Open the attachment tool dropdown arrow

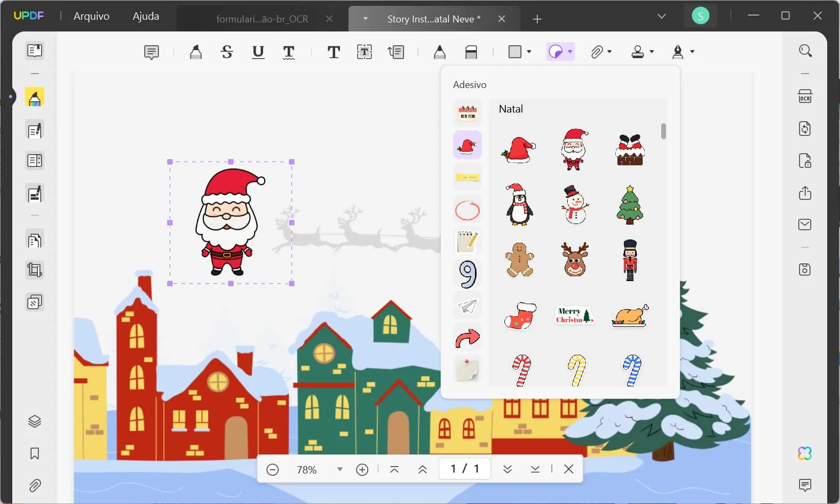[x=609, y=52]
